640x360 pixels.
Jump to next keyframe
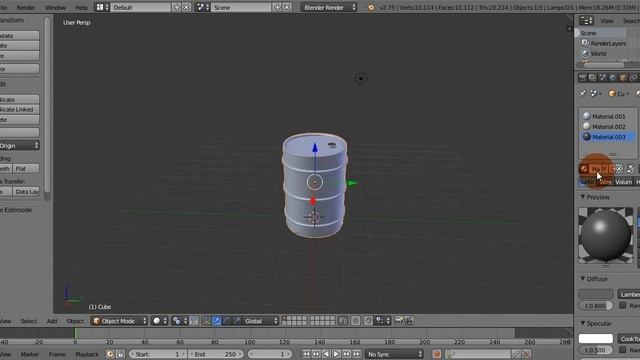pos(346,354)
